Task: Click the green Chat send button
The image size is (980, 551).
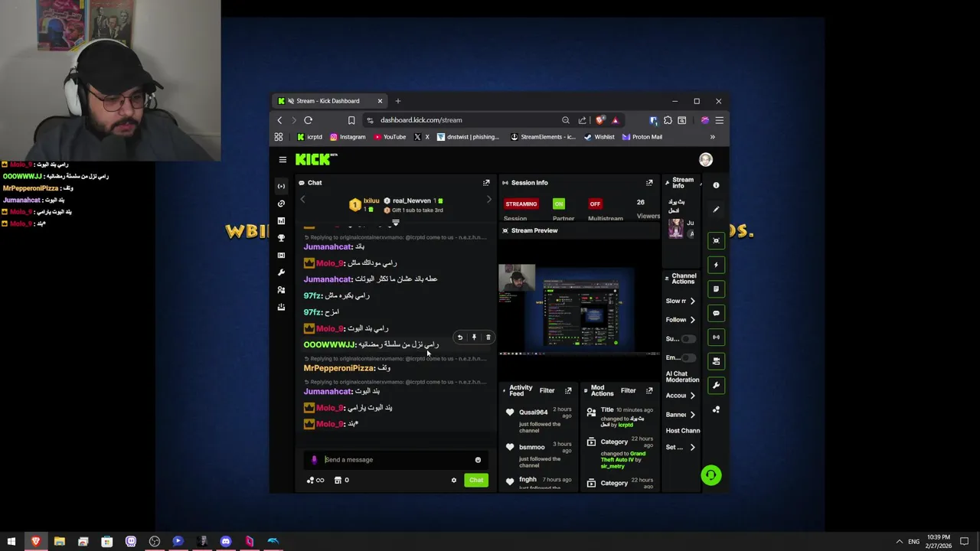Action: 476,481
